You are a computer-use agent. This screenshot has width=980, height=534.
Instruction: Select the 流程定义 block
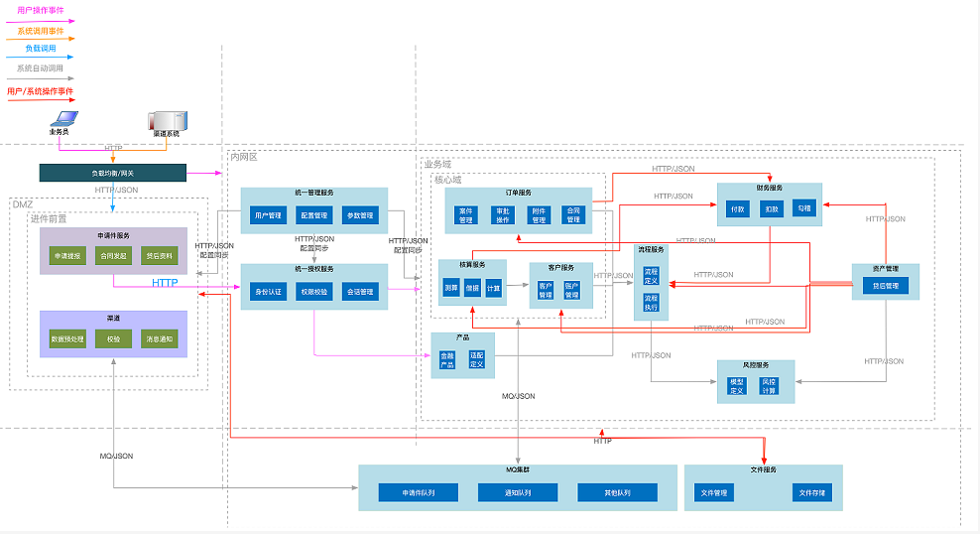pos(651,274)
